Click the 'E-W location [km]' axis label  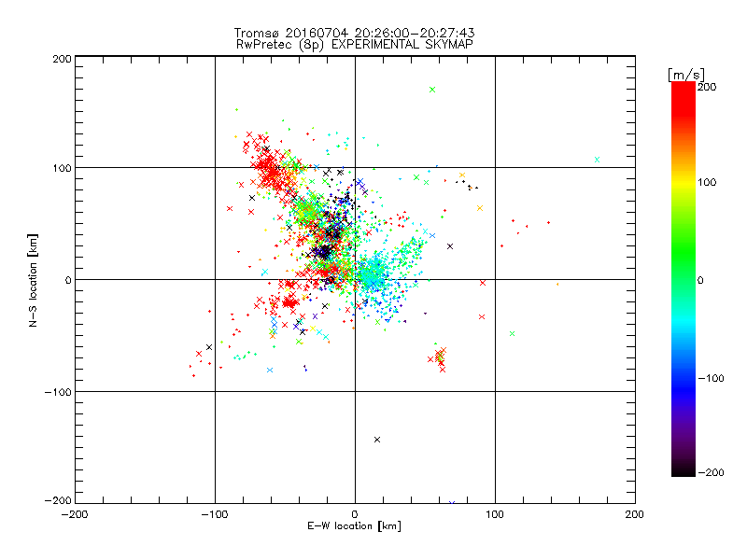[354, 526]
